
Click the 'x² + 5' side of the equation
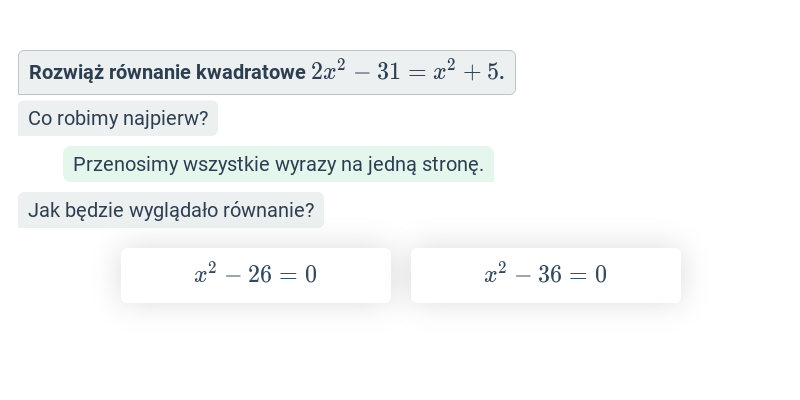click(x=466, y=70)
